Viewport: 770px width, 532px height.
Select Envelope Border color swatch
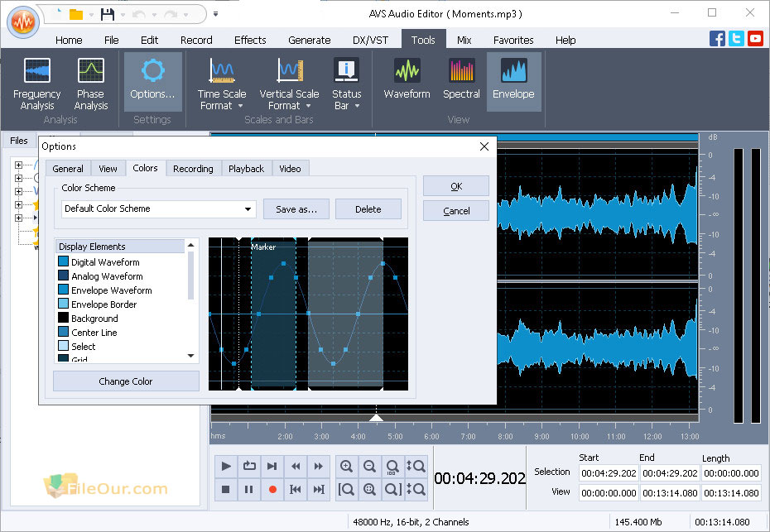coord(64,304)
